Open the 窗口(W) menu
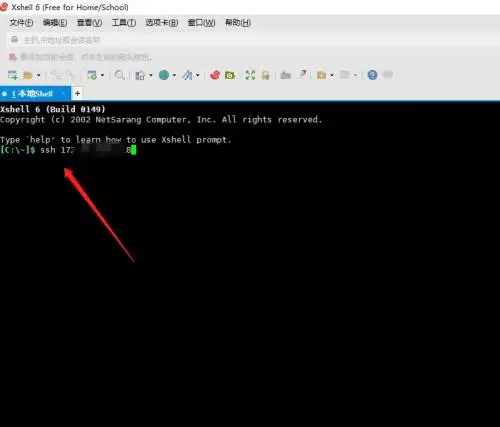The width and height of the screenshot is (500, 427). pyautogui.click(x=201, y=23)
